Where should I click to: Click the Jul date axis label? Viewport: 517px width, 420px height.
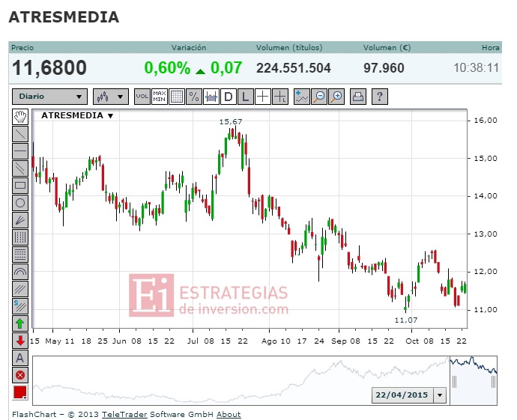193,341
